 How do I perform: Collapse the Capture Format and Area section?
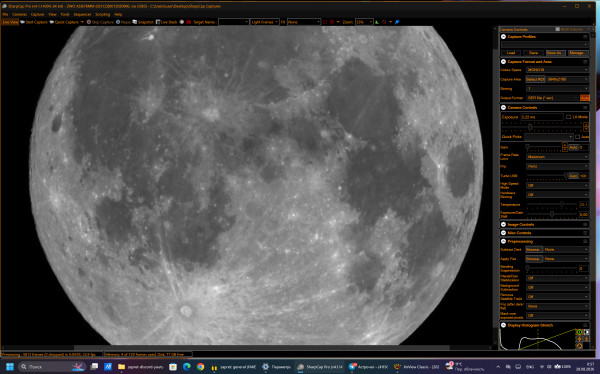click(503, 62)
